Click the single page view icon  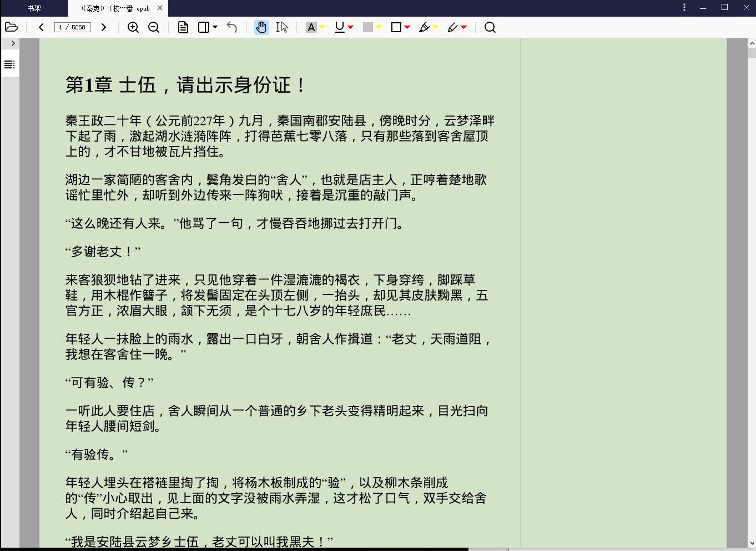click(183, 27)
